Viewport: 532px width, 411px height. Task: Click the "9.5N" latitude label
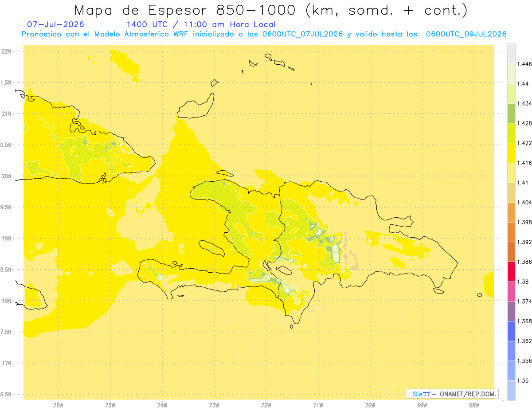coord(7,207)
